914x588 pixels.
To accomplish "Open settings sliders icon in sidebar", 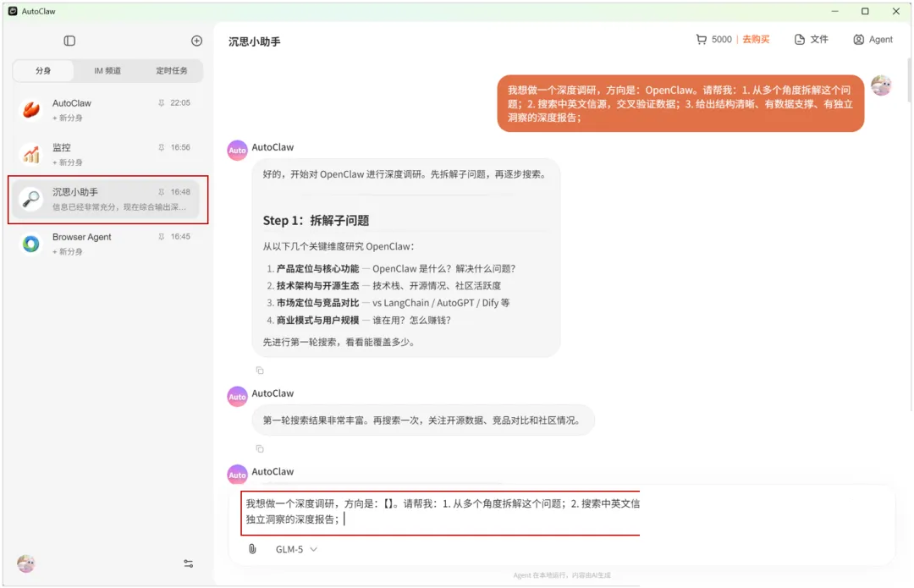I will [x=188, y=563].
